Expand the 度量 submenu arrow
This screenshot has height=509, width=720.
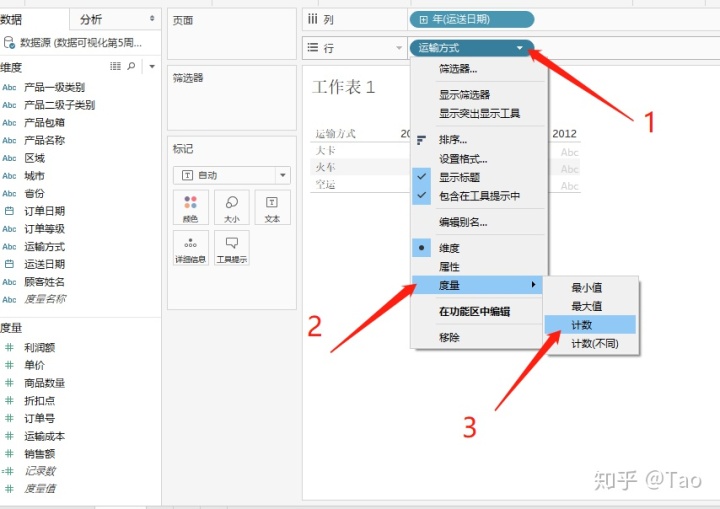click(x=533, y=285)
